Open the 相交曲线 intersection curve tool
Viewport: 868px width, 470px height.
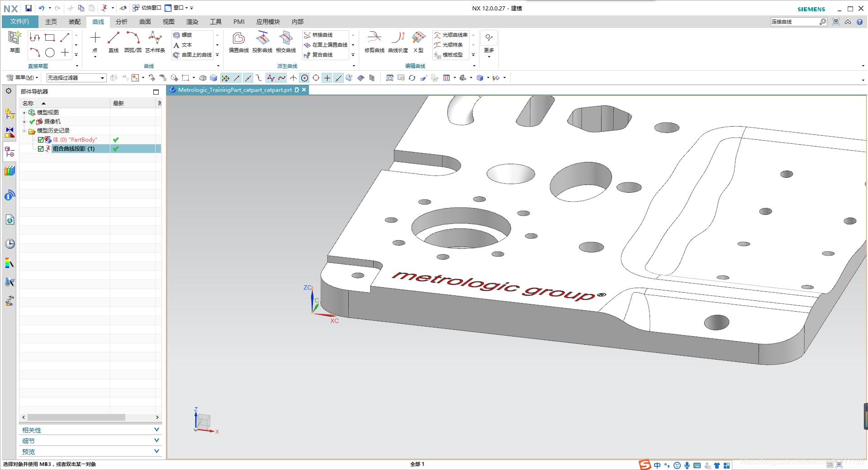click(x=286, y=42)
